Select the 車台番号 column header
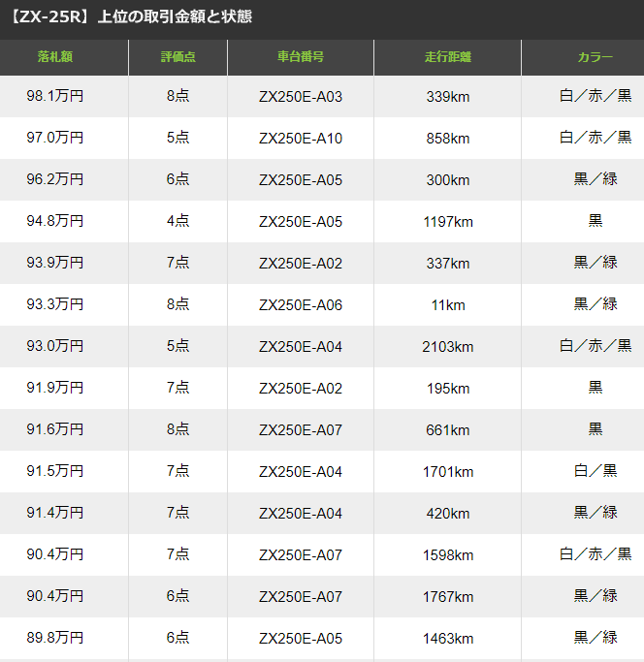 (x=301, y=57)
